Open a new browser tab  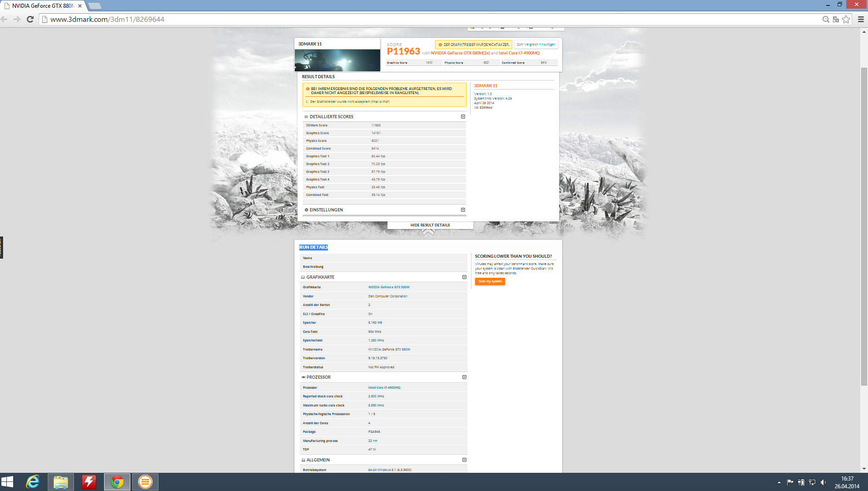(x=95, y=6)
